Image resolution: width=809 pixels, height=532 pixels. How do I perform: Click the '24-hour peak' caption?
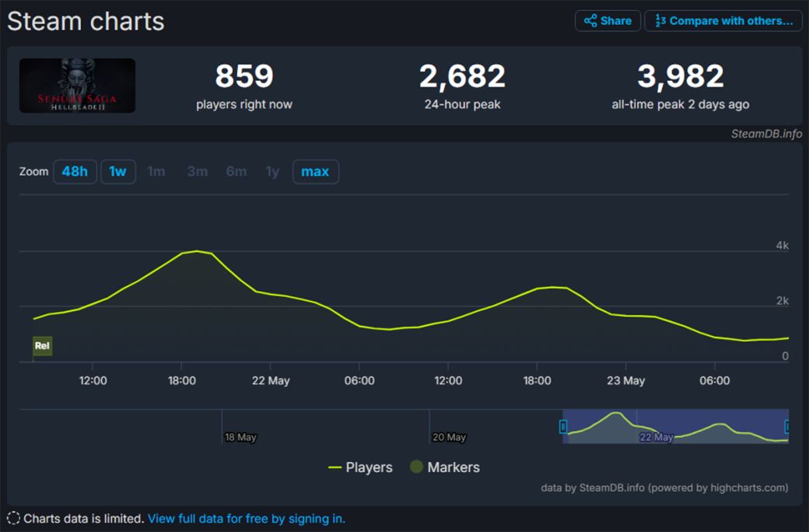[x=462, y=105]
